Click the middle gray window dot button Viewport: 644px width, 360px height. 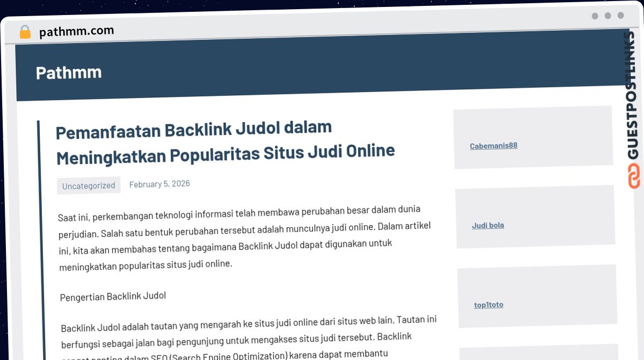pyautogui.click(x=608, y=16)
